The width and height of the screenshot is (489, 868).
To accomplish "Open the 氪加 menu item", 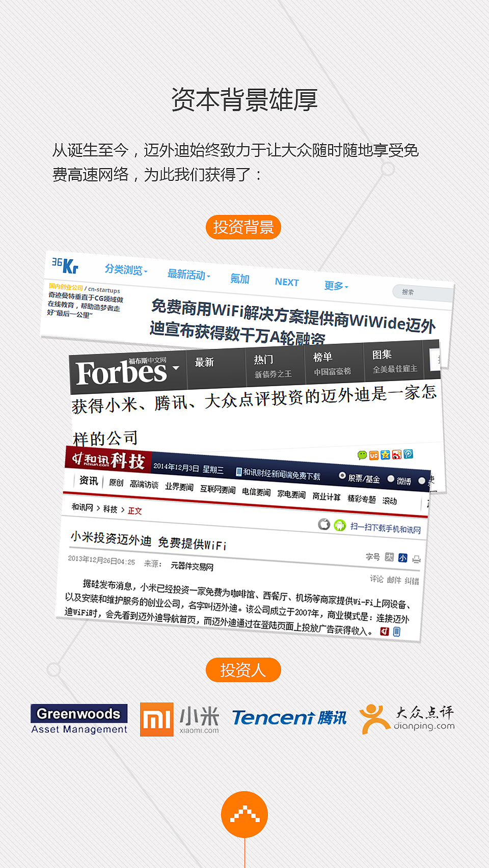I will click(239, 279).
